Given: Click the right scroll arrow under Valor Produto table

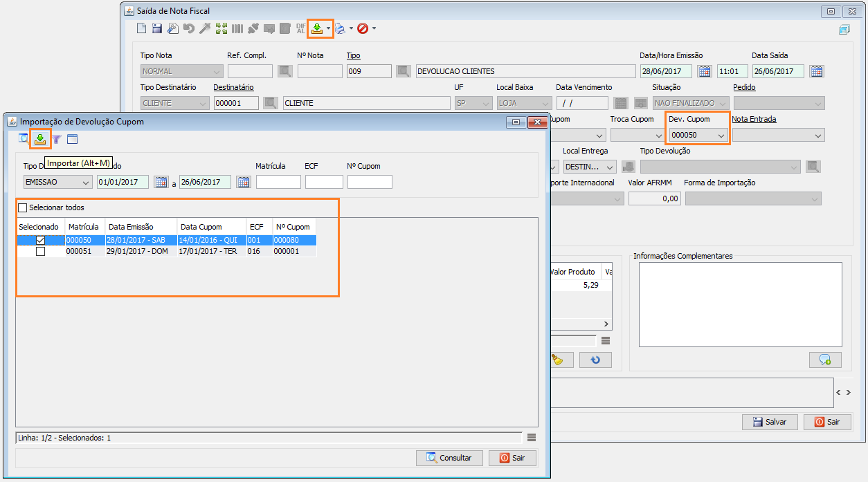Looking at the screenshot, I should coord(606,324).
